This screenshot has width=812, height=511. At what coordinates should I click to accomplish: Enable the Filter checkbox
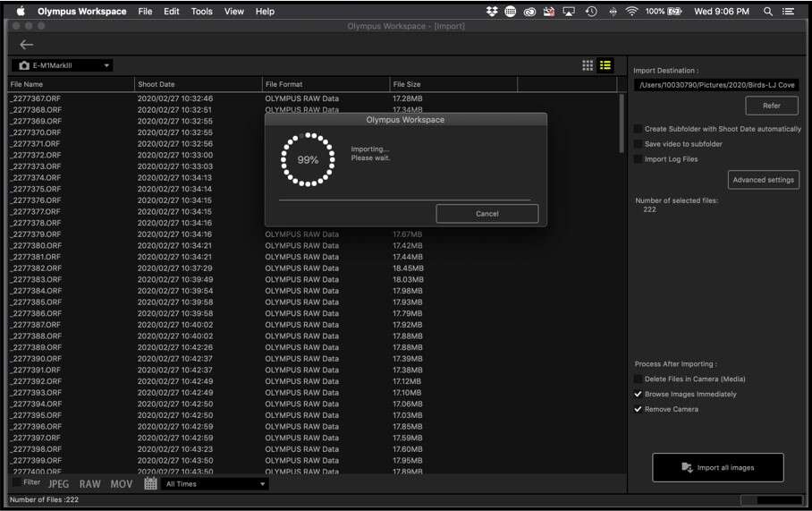17,482
